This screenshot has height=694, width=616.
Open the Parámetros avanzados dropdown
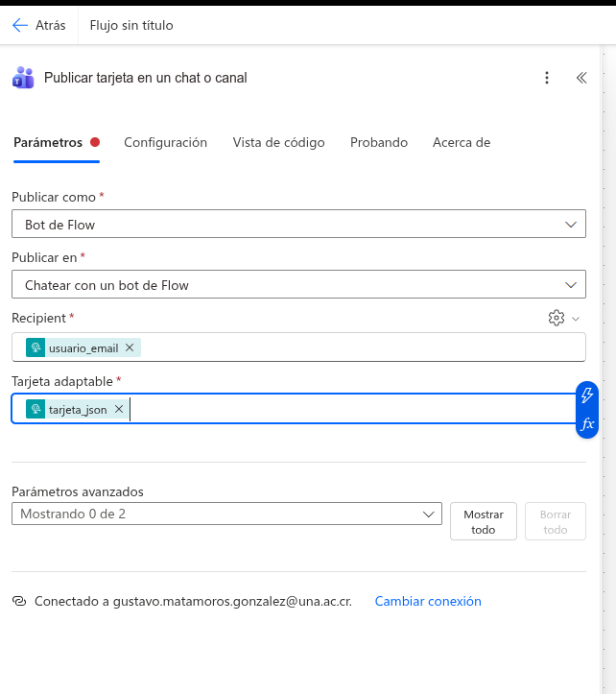(226, 514)
